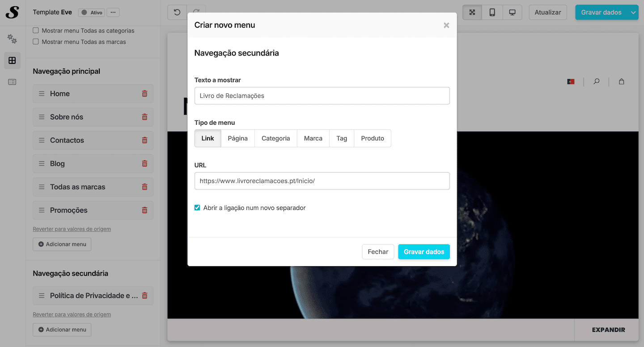This screenshot has width=644, height=347.
Task: Switch to mobile device preview icon
Action: click(492, 13)
